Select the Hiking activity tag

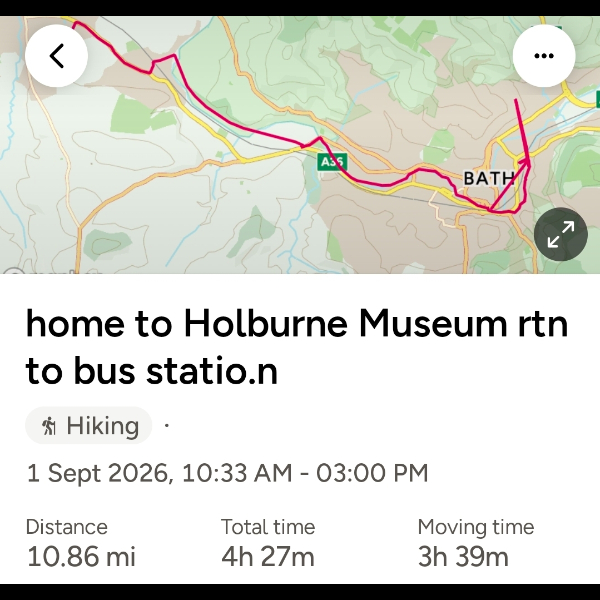coord(89,426)
